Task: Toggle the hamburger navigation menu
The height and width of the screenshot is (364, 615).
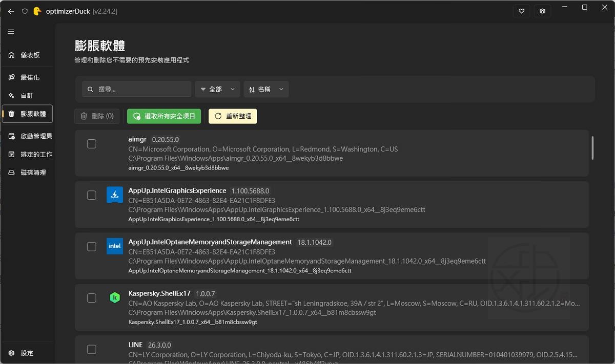Action: (x=11, y=32)
